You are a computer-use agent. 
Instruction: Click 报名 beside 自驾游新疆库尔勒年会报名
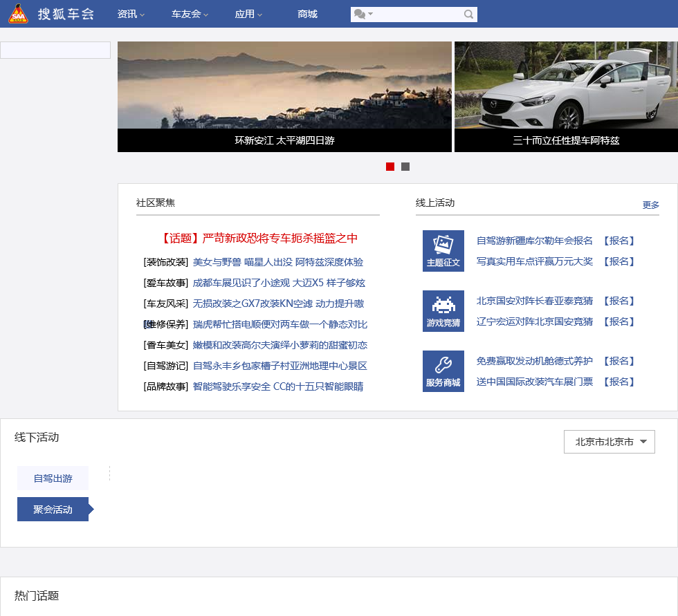619,241
